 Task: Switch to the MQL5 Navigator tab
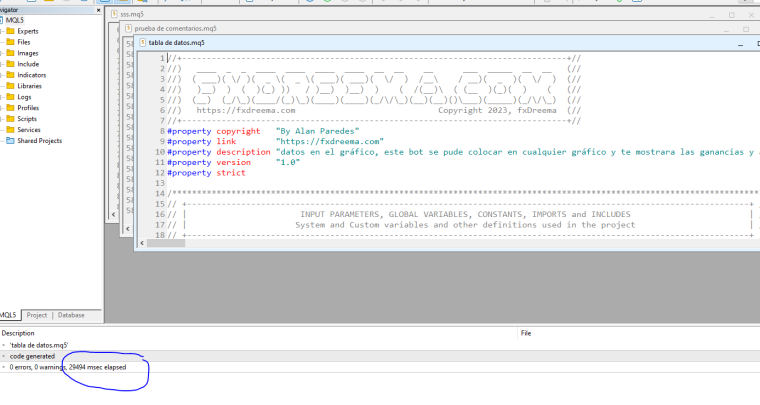point(8,315)
